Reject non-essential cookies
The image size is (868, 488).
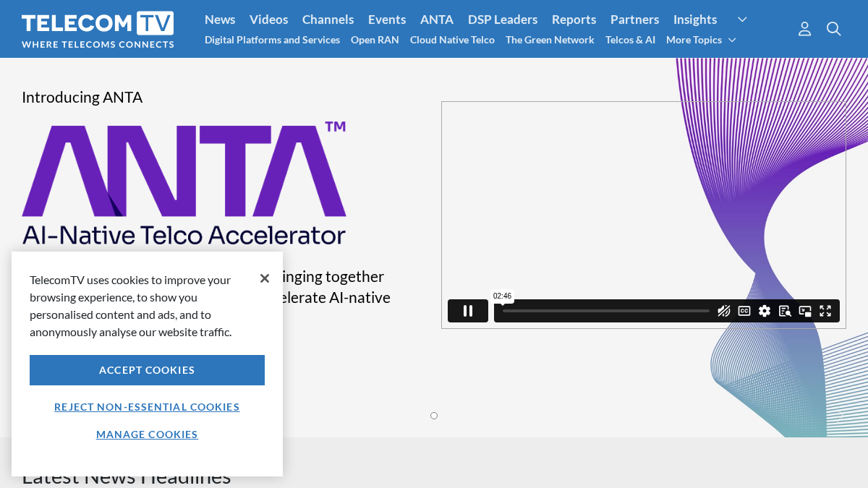(147, 407)
